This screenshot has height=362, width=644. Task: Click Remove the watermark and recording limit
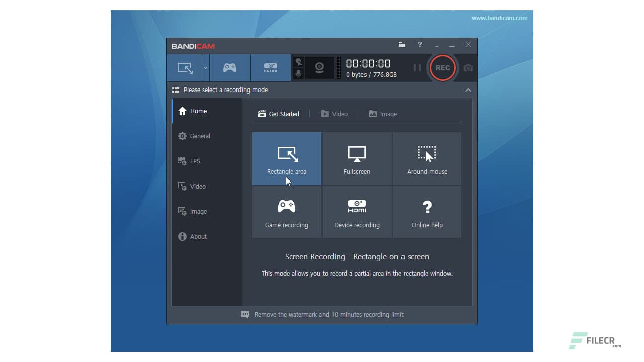pos(329,314)
